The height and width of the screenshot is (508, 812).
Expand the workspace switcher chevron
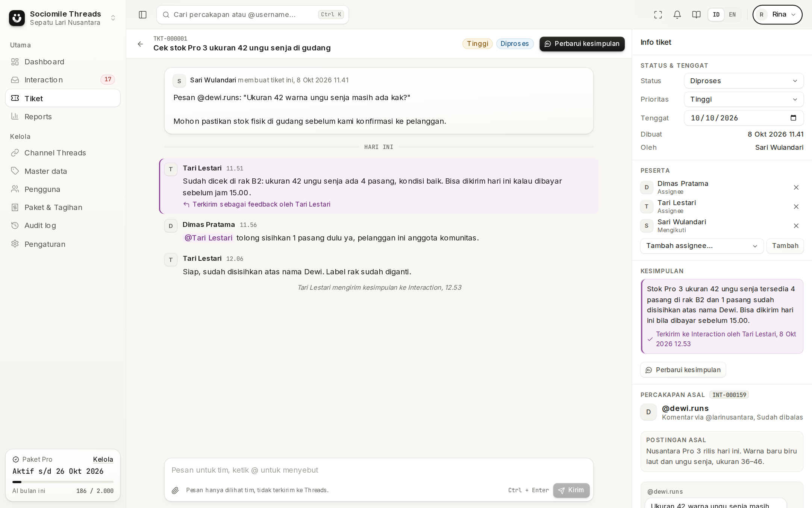click(x=113, y=18)
